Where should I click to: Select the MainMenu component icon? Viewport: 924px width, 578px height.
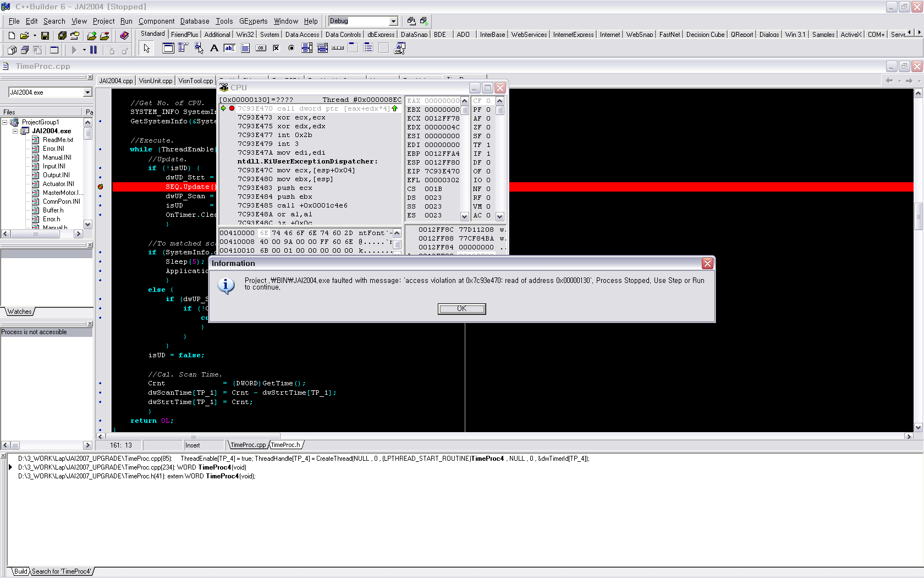click(184, 48)
